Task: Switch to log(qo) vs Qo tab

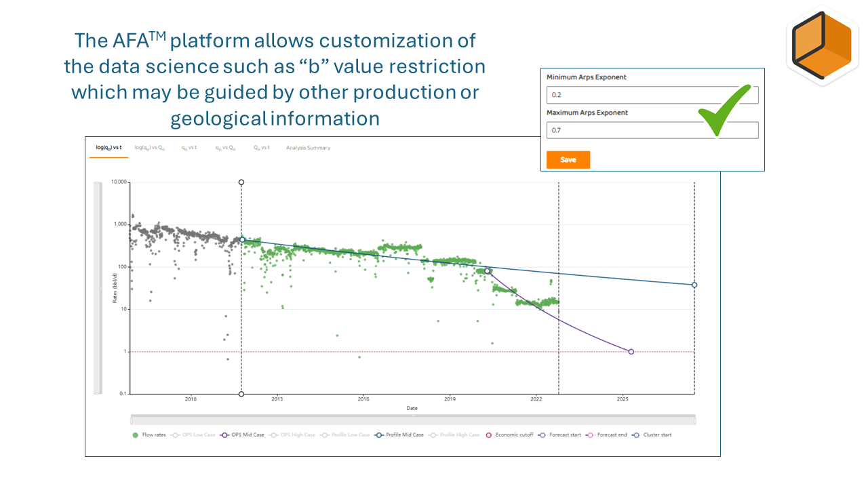Action: tap(150, 148)
